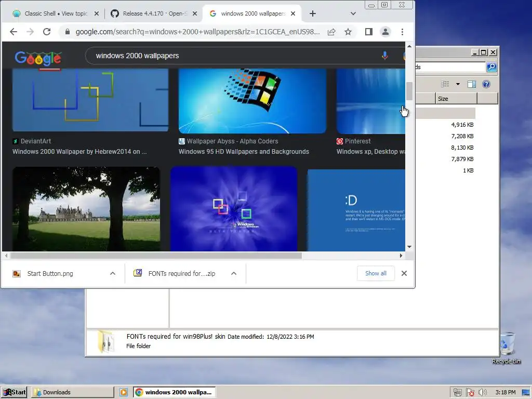Screen dimensions: 532x399
Task: Click the page's vertical scrollbar thumb
Action: click(409, 91)
